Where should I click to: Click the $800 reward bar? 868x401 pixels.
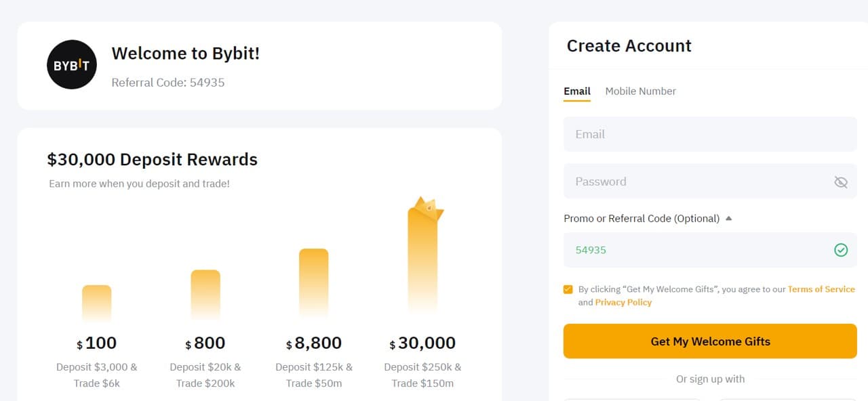pyautogui.click(x=205, y=295)
